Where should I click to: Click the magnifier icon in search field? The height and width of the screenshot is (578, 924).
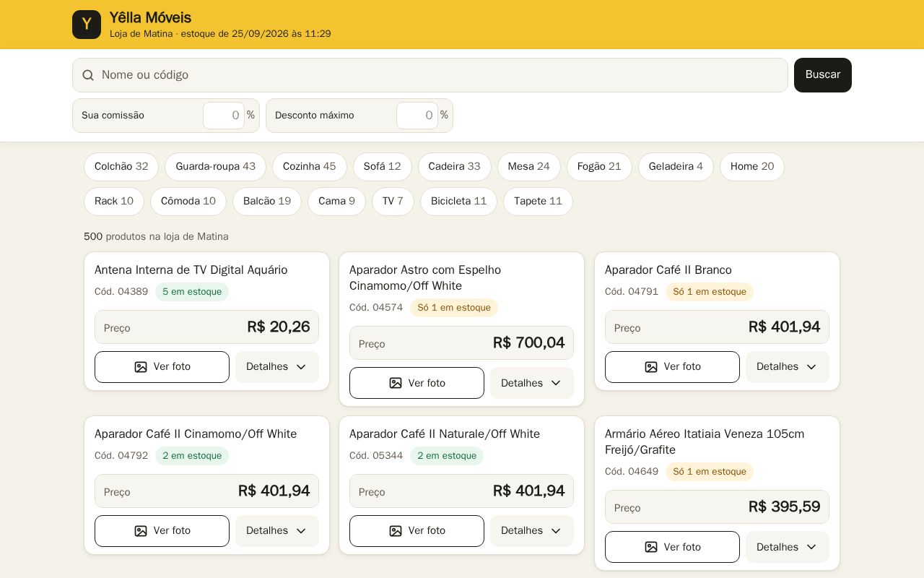88,75
